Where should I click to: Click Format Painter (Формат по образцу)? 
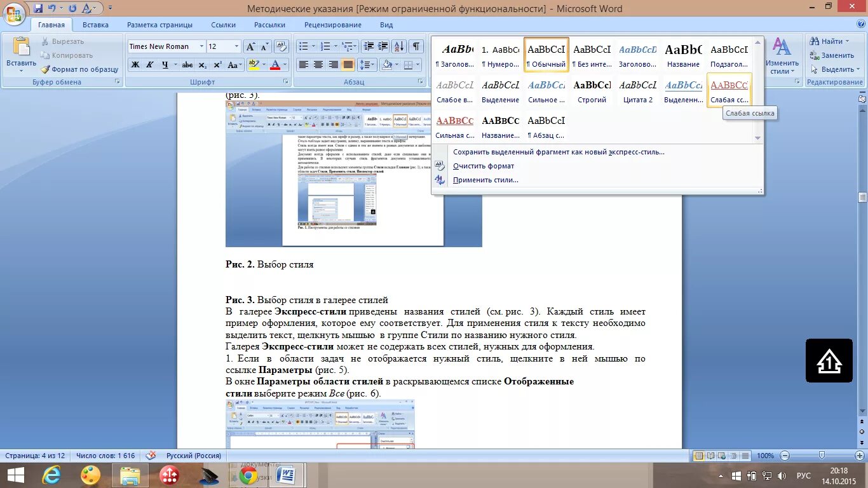pos(80,69)
